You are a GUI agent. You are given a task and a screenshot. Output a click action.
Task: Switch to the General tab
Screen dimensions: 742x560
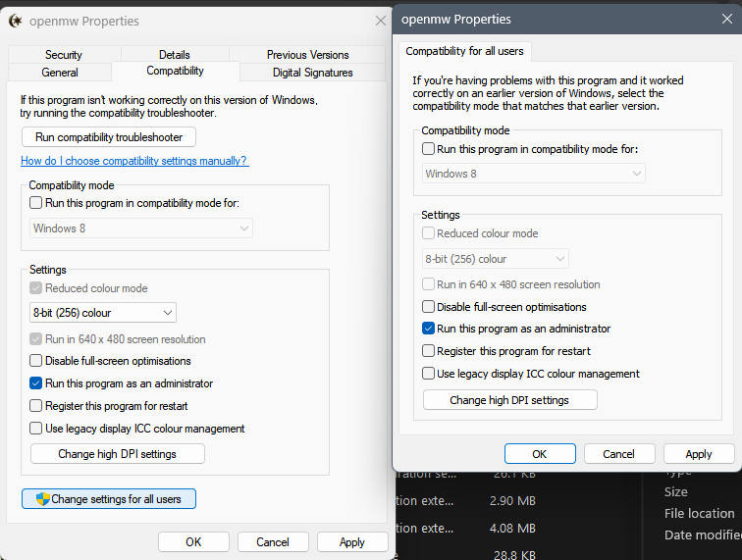point(60,73)
